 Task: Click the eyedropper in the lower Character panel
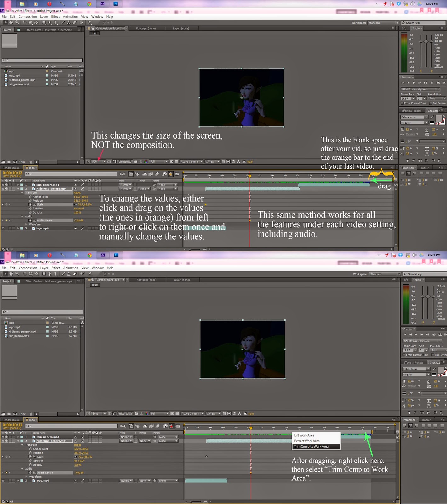434,369
